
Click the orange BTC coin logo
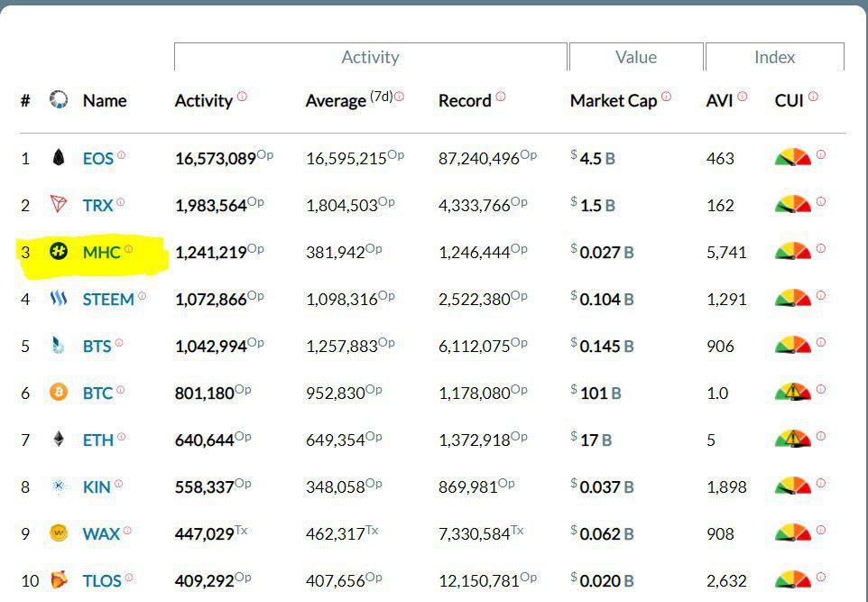[58, 393]
